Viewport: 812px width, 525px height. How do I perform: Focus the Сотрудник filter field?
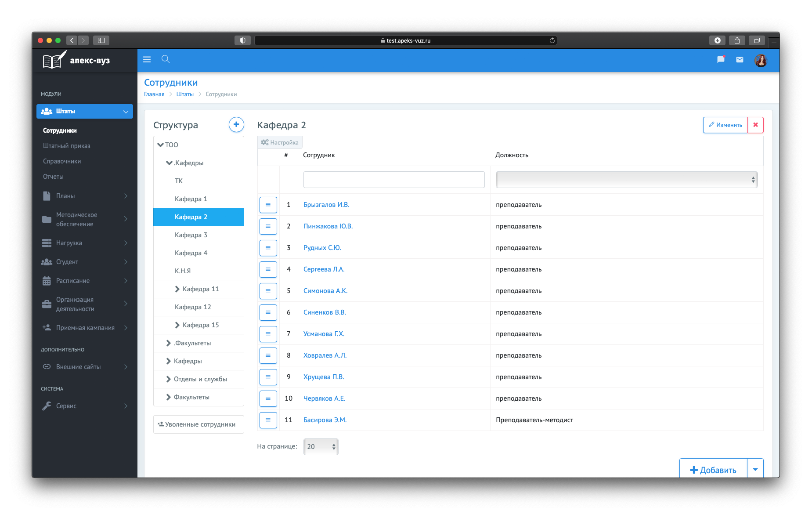[394, 180]
